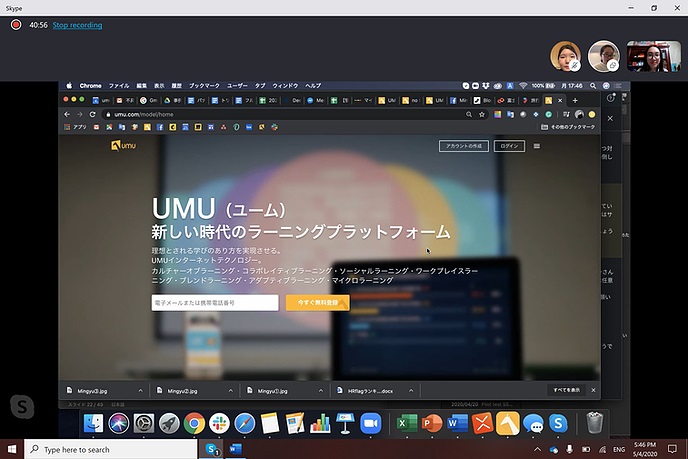Viewport: 688px width, 459px height.
Task: Click アカウントの作成 button
Action: click(464, 146)
